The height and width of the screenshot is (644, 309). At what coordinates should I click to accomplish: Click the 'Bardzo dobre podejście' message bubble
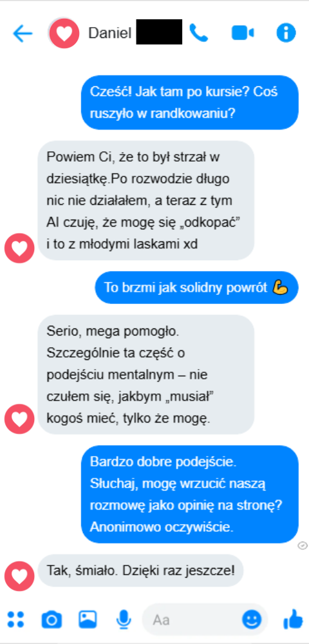click(x=190, y=495)
